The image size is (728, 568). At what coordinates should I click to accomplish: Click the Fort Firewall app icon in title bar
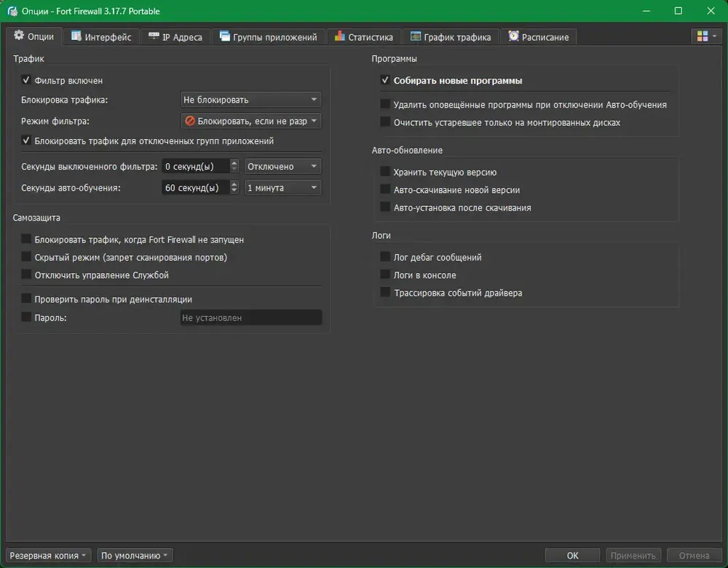click(x=12, y=11)
